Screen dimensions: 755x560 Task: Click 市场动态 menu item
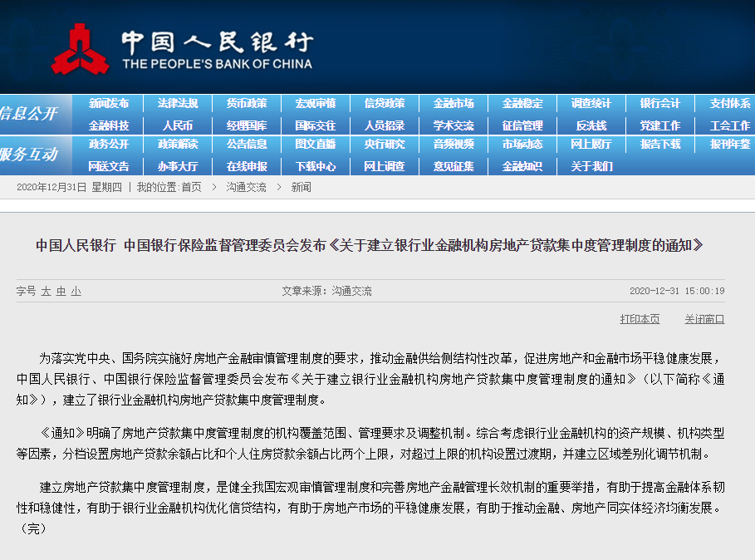coord(522,144)
